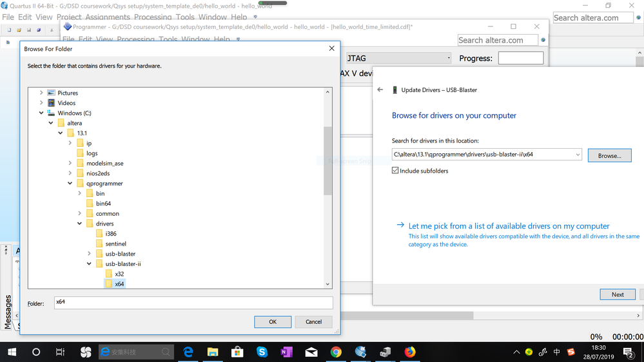This screenshot has width=644, height=362.
Task: Click the Save All icon in the Quartus toolbar
Action: tap(39, 30)
